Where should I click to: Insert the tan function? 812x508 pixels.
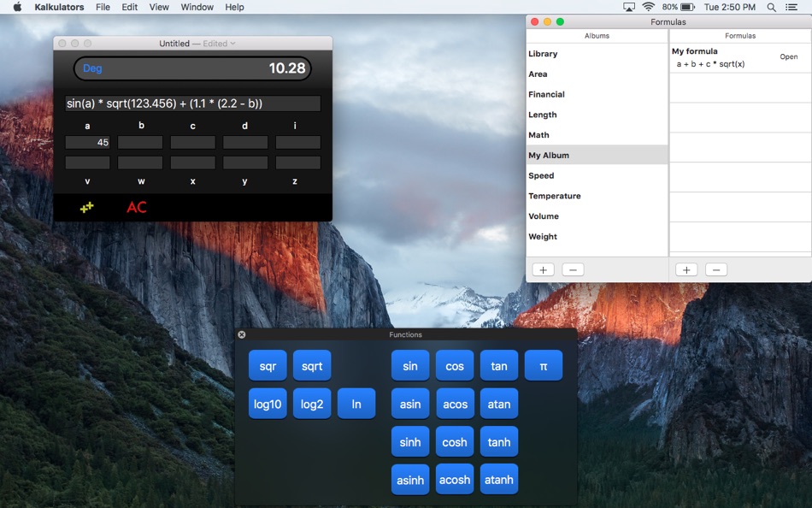(499, 366)
